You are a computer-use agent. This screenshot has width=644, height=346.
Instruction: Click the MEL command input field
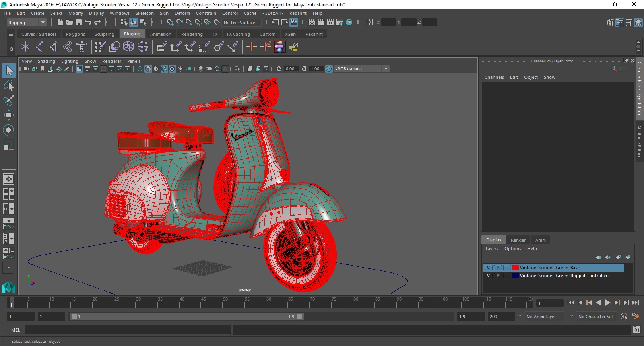click(128, 330)
